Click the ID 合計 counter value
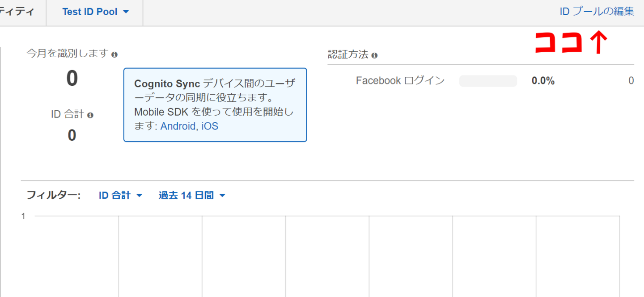644x297 pixels. [72, 135]
